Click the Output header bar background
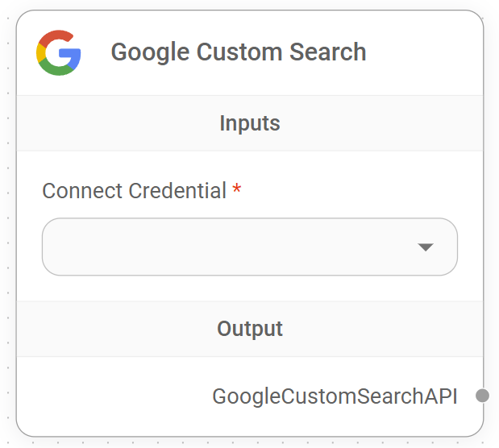The width and height of the screenshot is (499, 448). [97, 329]
